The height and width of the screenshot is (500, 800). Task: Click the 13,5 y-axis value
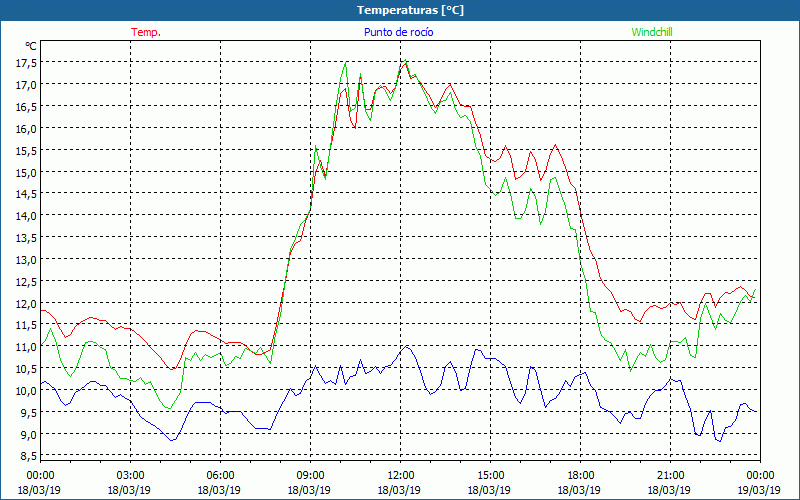[27, 238]
